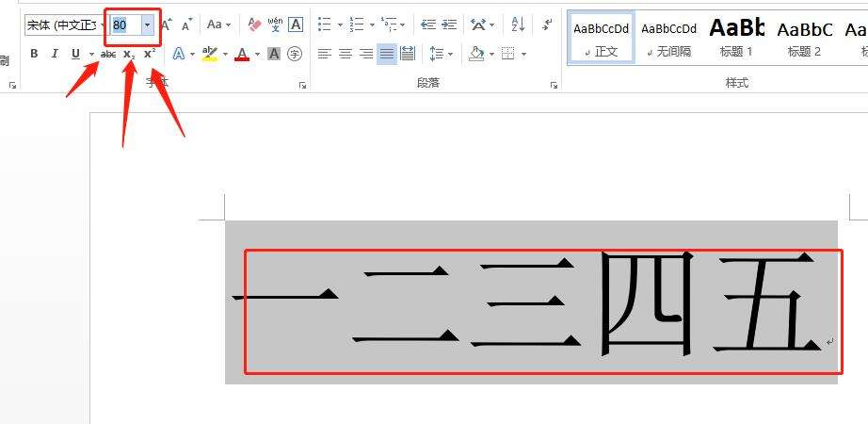Open multilevel list dropdown arrow
This screenshot has height=424, width=868.
tap(402, 24)
